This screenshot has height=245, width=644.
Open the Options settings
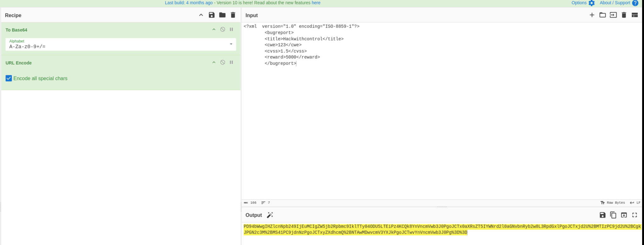(583, 3)
